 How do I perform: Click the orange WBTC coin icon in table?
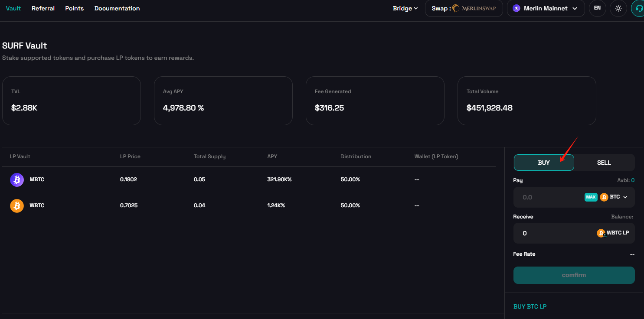click(x=17, y=205)
